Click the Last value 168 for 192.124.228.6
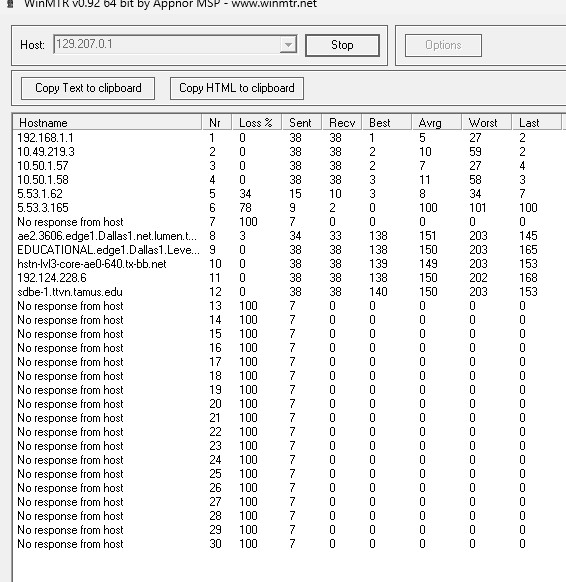 [528, 278]
